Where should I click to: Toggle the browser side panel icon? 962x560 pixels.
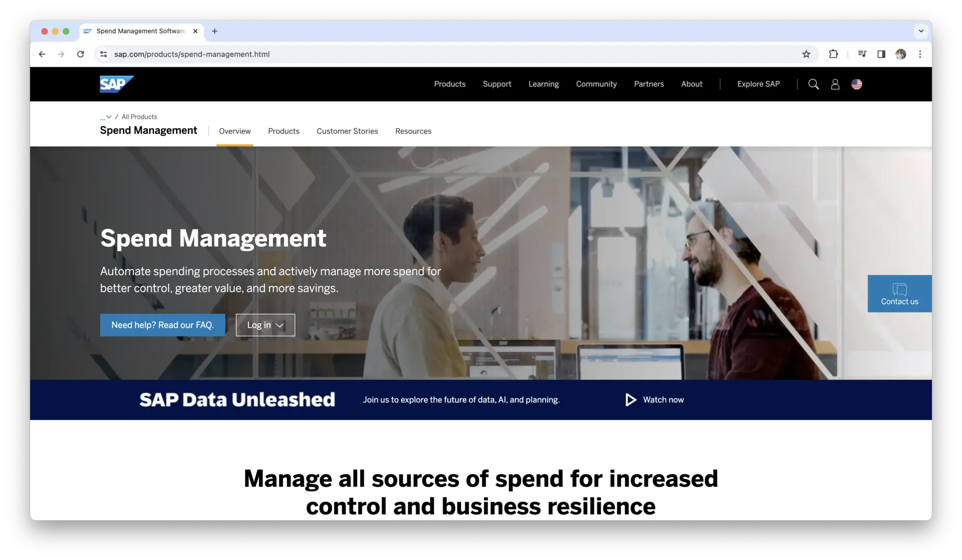click(x=881, y=54)
